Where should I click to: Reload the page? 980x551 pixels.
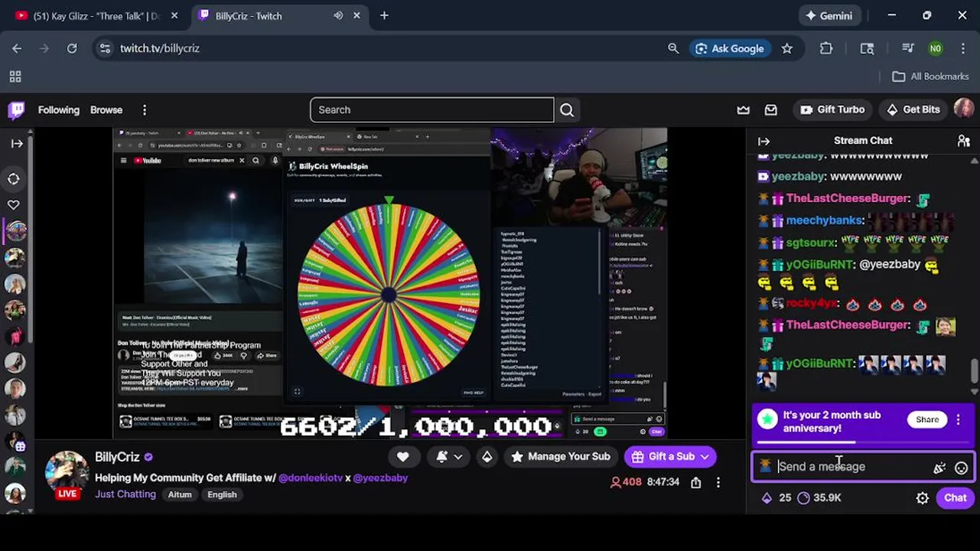[72, 48]
